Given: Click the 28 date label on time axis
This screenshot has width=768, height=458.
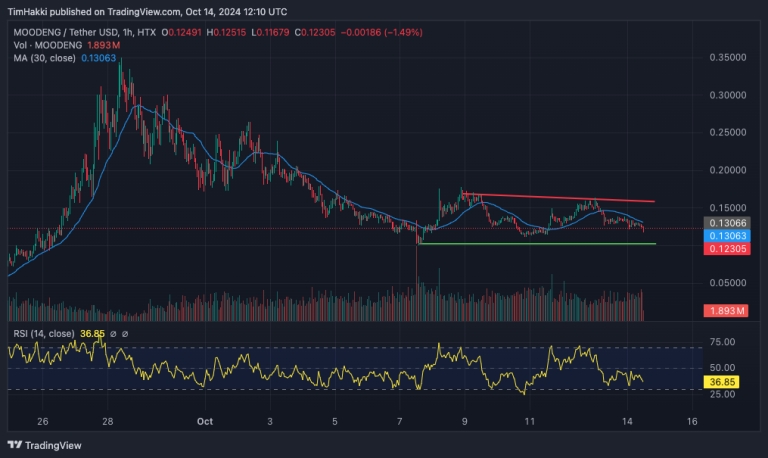Looking at the screenshot, I should tap(108, 421).
